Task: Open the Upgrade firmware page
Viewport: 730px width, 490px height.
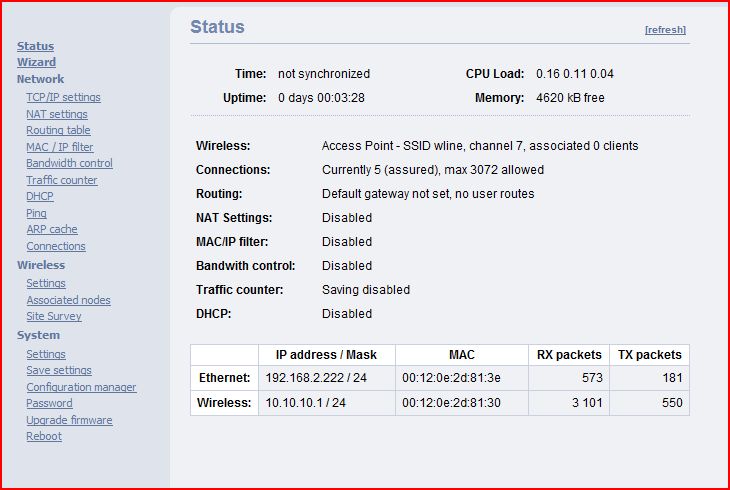Action: tap(69, 420)
